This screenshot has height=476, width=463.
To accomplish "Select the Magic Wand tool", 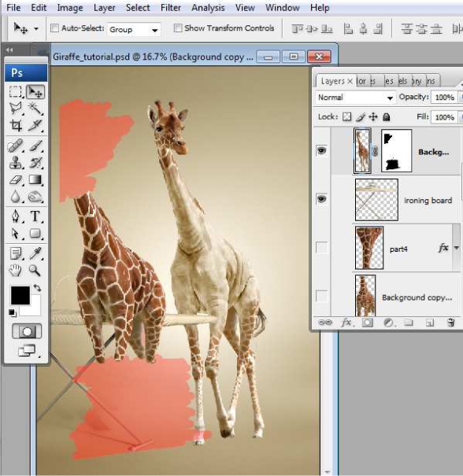I will (x=35, y=108).
